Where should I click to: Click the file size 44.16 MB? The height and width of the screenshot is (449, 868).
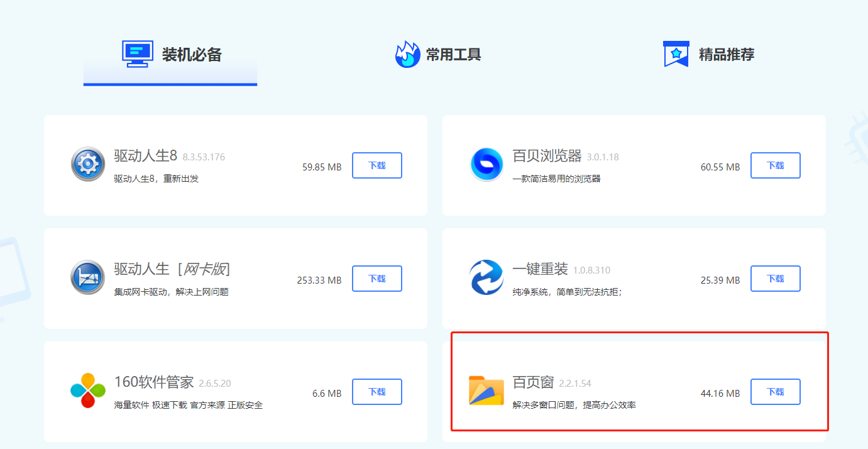pyautogui.click(x=720, y=394)
